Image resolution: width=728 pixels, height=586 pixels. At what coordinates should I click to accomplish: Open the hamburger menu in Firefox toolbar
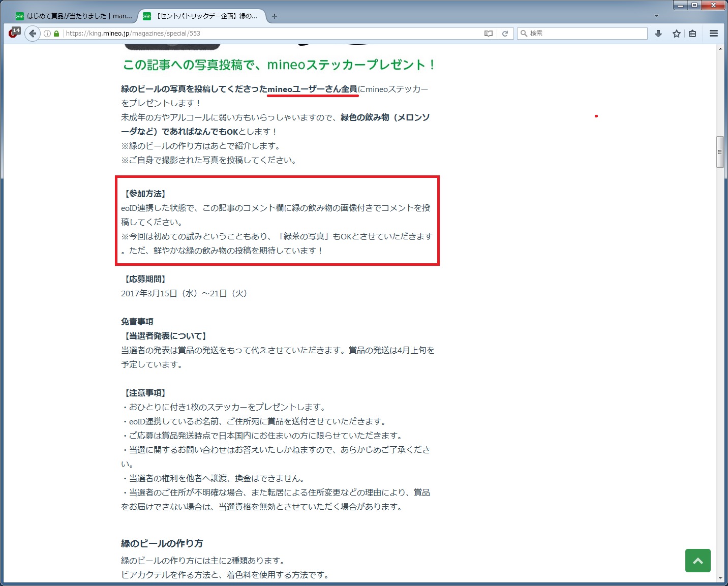pyautogui.click(x=714, y=34)
